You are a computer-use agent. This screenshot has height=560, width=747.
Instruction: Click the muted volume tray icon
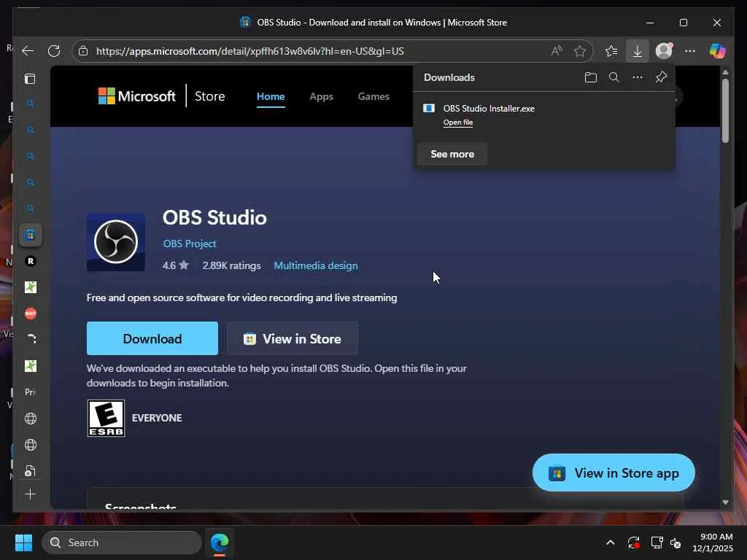coord(676,542)
